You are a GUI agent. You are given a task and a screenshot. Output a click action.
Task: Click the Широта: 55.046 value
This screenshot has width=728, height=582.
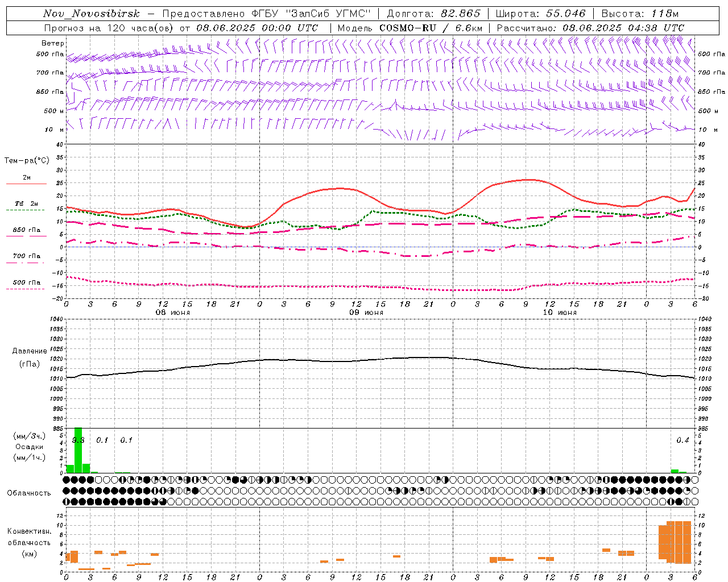click(541, 14)
